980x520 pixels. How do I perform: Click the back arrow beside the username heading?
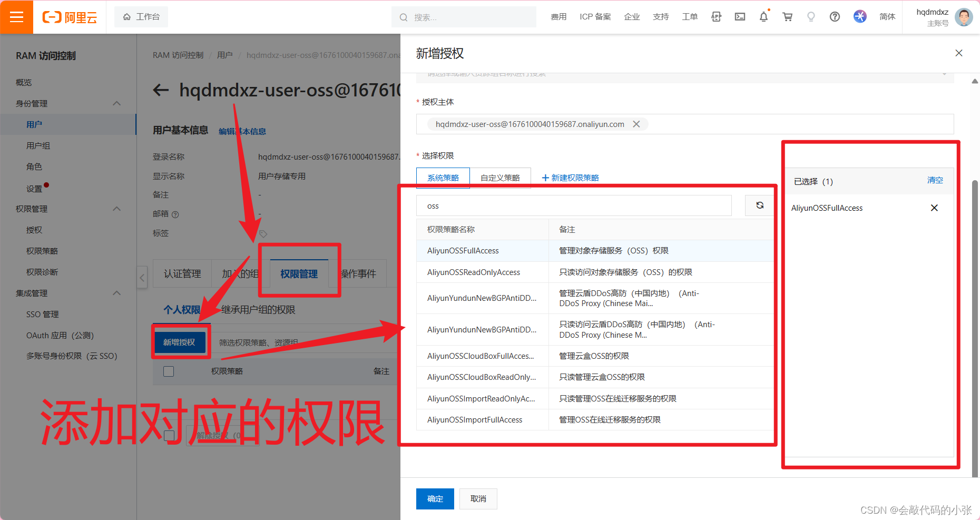click(x=161, y=90)
